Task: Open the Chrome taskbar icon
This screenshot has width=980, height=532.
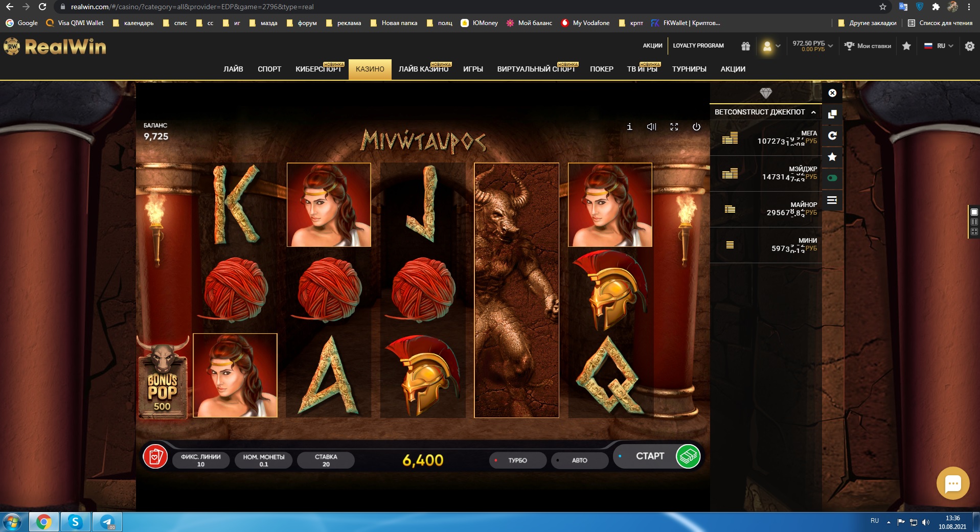Action: pyautogui.click(x=44, y=522)
